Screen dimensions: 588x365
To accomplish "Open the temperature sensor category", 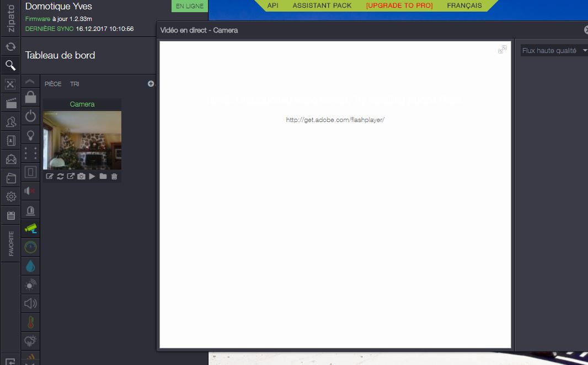I will tap(30, 322).
